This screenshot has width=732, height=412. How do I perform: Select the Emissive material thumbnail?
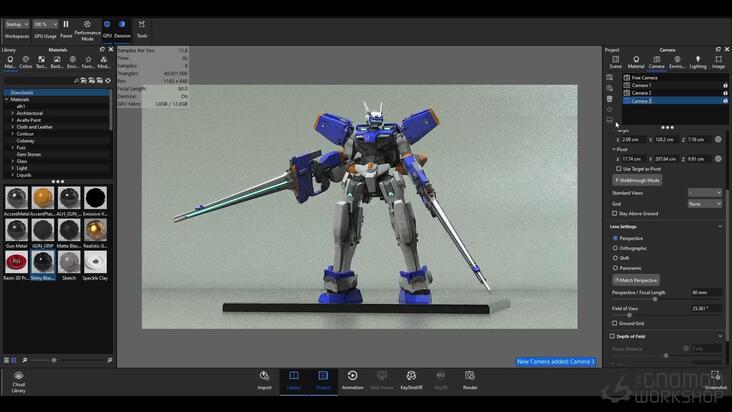click(x=95, y=197)
